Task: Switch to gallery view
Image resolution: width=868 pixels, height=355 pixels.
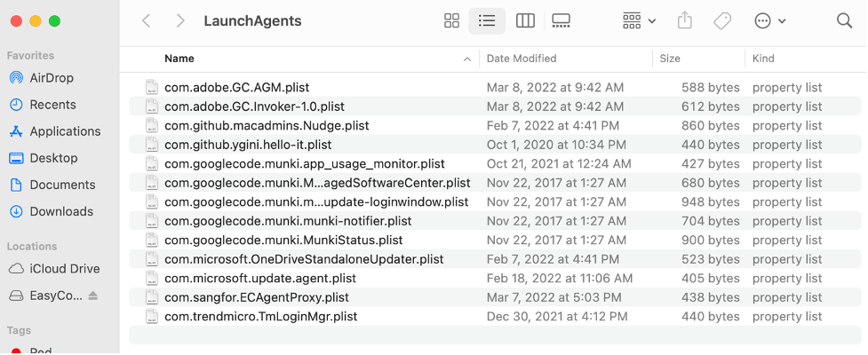Action: [x=561, y=21]
